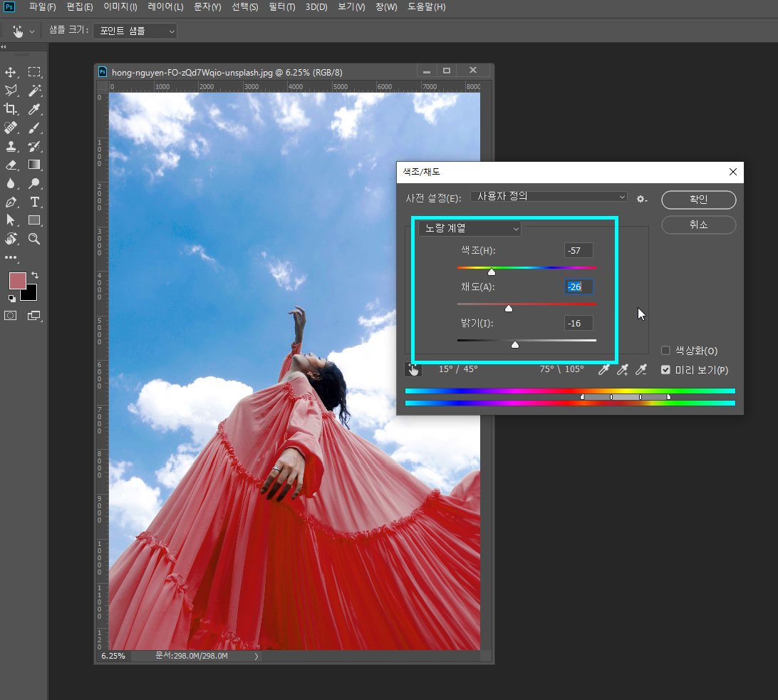Open the 이미지(I) menu
This screenshot has height=700, width=778.
pos(120,7)
